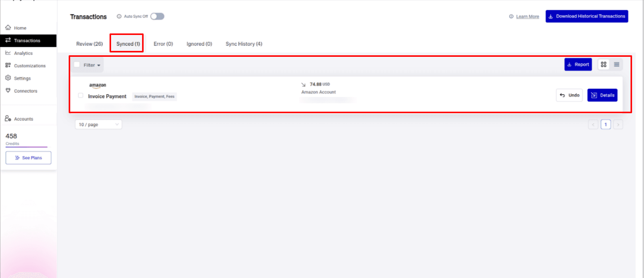Click the Connectors plug icon

[x=8, y=91]
